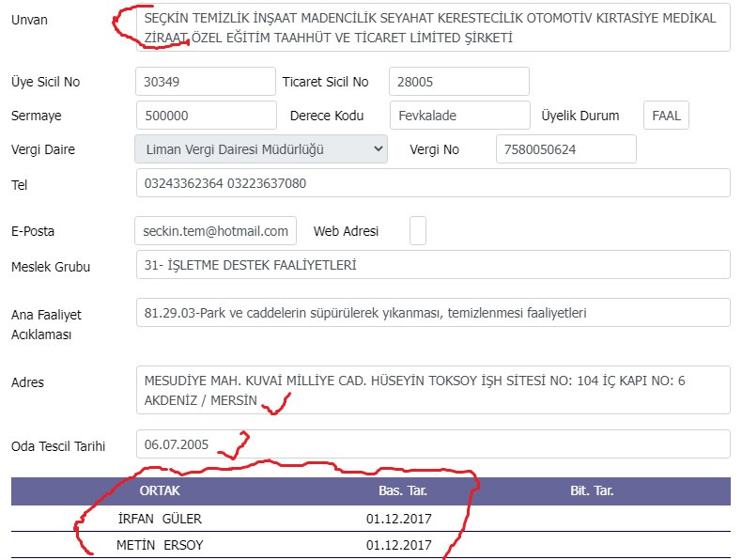Click the Vergi No label

(x=435, y=149)
